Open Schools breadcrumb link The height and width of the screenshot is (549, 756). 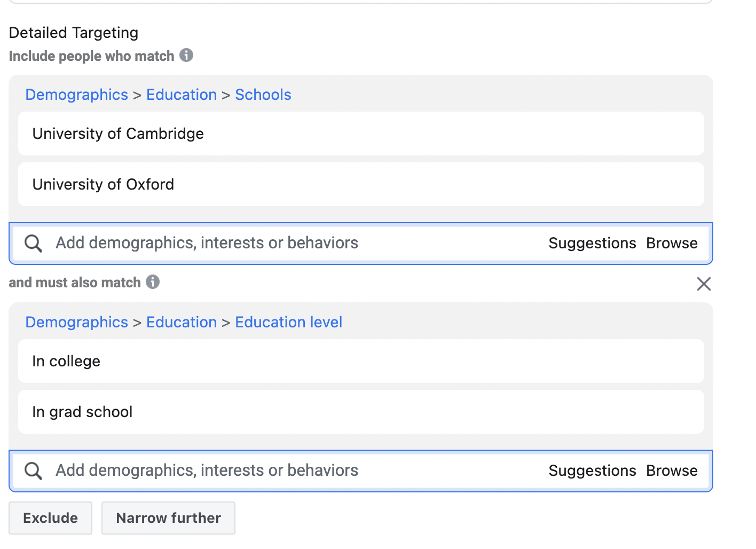coord(263,95)
